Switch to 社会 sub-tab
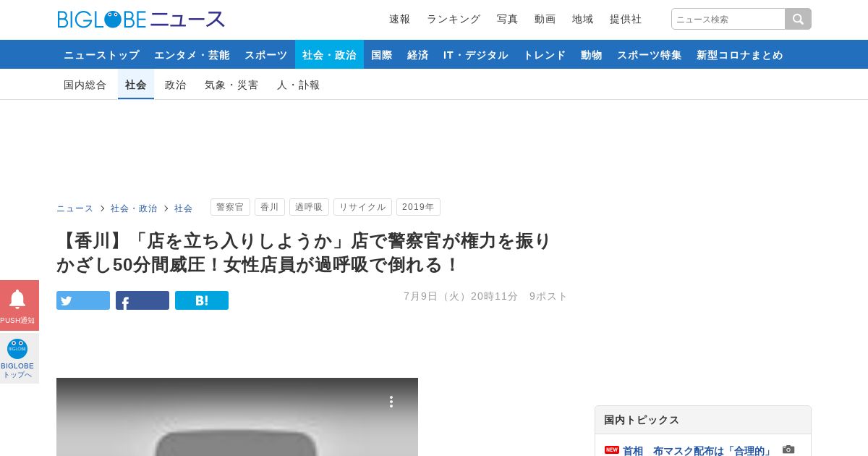The width and height of the screenshot is (868, 456). click(x=136, y=85)
